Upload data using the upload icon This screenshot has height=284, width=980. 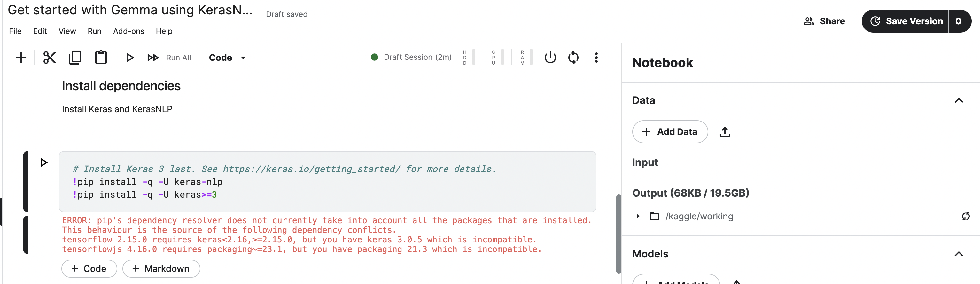pyautogui.click(x=725, y=132)
